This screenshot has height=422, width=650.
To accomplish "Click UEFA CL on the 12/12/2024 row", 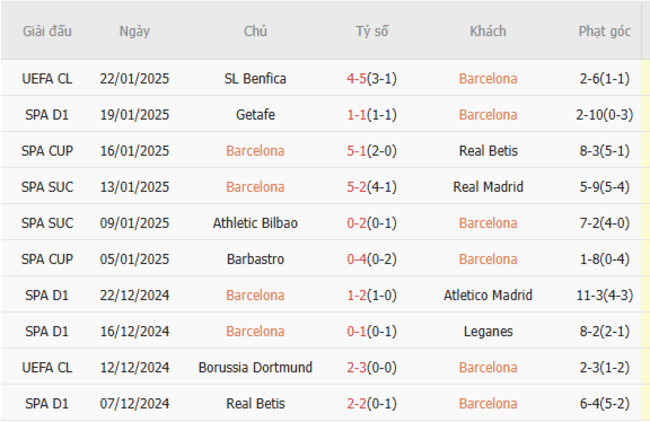I will [x=47, y=367].
